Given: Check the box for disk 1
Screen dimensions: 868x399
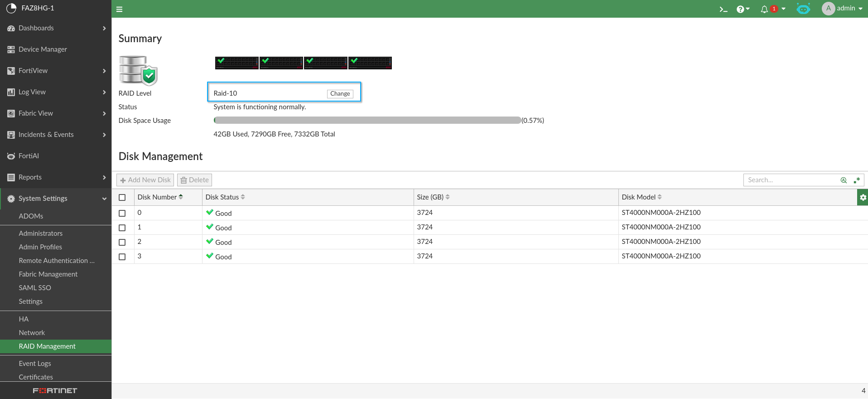Looking at the screenshot, I should click(x=122, y=228).
